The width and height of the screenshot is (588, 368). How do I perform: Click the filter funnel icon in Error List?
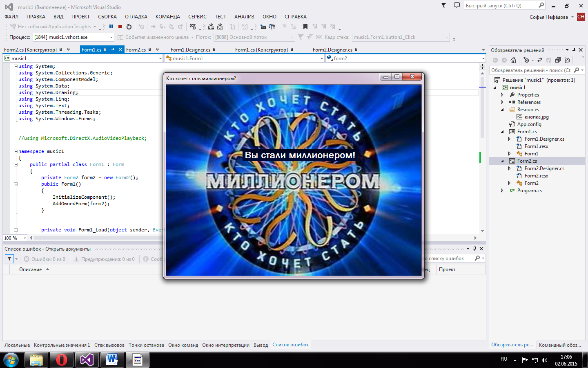[9, 259]
